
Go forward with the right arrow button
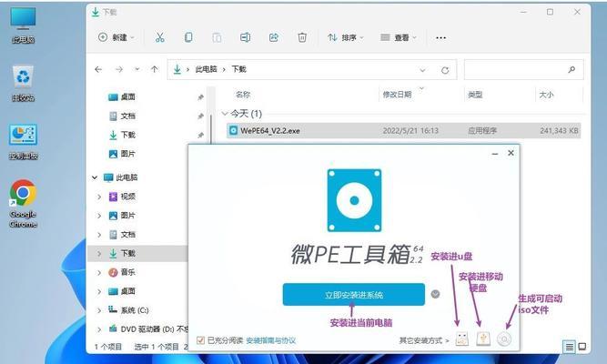(119, 69)
